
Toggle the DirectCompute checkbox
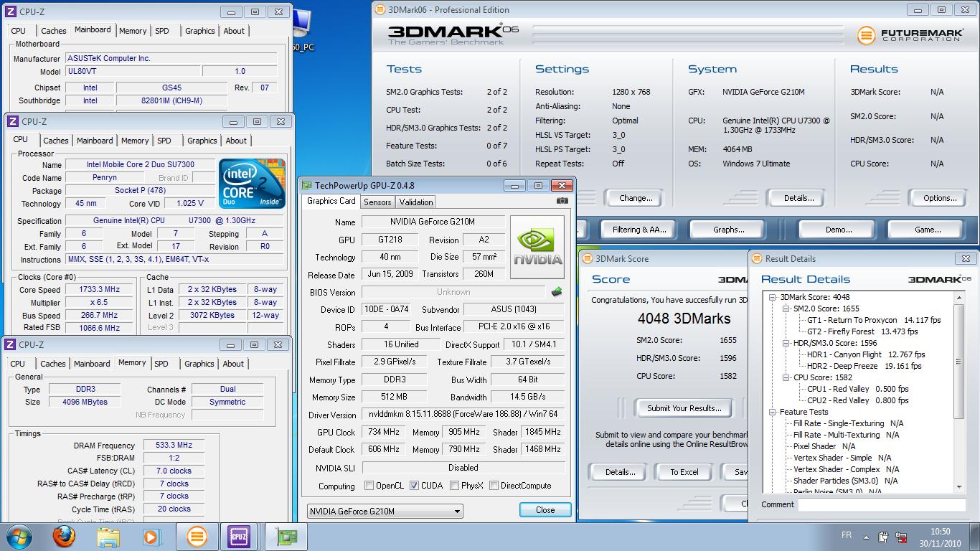(x=494, y=486)
